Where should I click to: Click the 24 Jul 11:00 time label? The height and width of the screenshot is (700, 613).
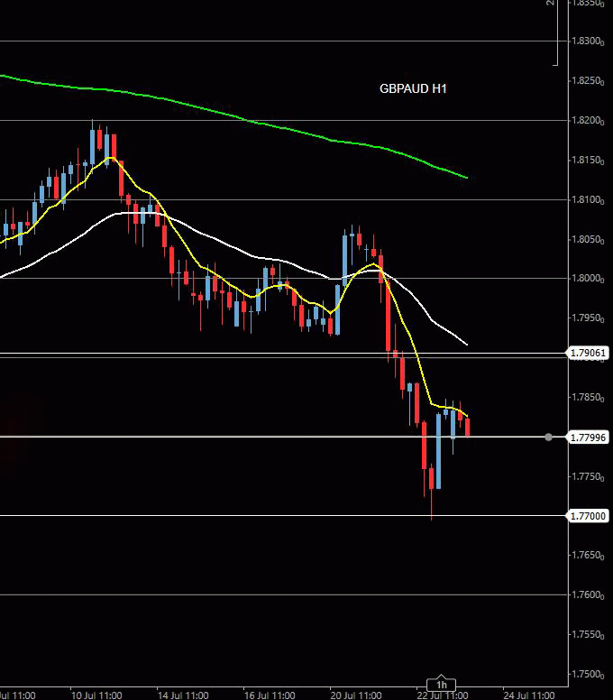tap(529, 695)
